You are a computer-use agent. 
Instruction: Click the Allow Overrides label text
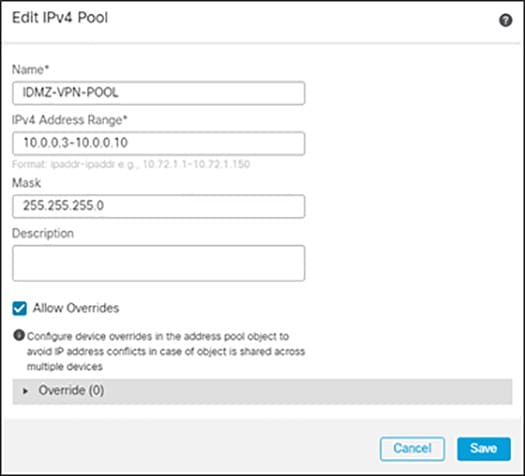[x=76, y=308]
